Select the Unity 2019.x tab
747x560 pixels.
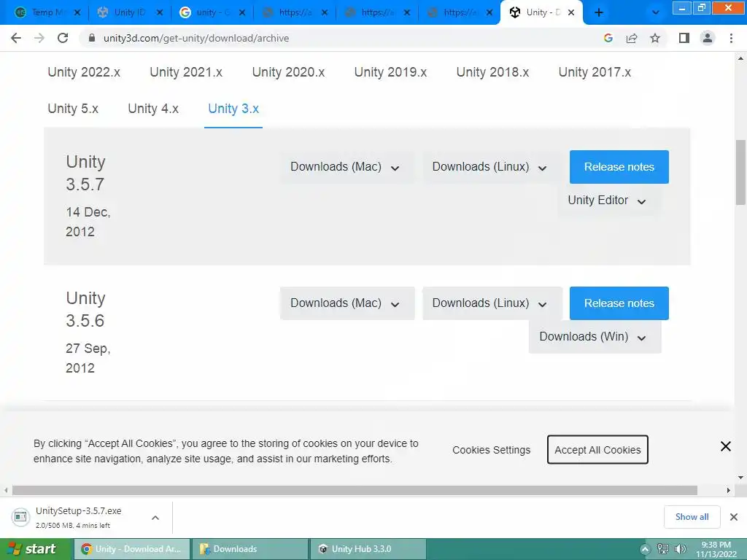tap(390, 72)
